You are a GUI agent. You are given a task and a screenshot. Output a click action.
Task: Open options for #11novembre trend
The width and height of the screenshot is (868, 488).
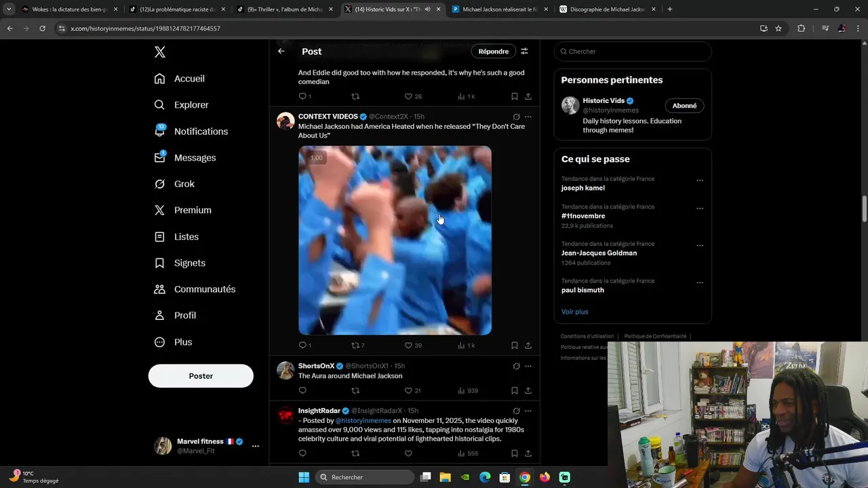700,208
